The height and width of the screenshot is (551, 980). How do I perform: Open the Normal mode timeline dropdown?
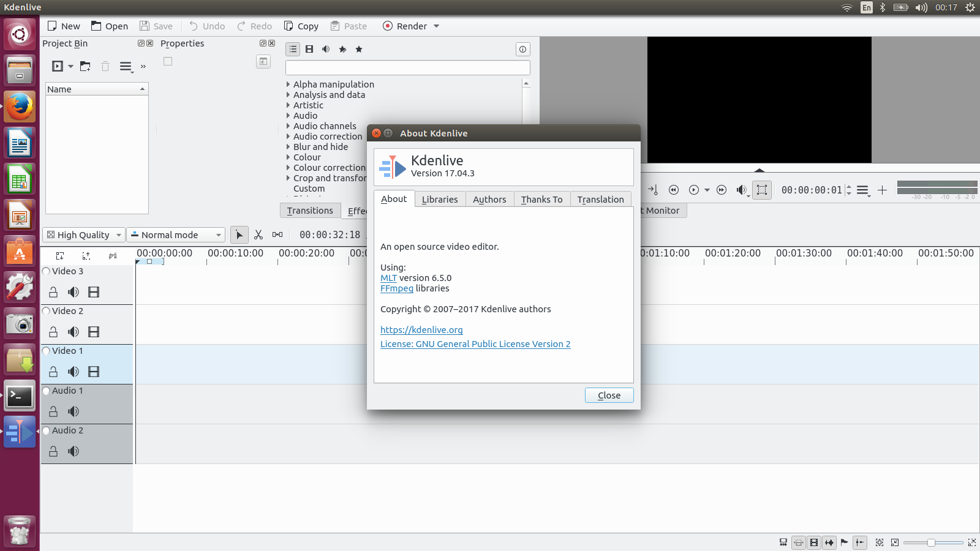pyautogui.click(x=176, y=235)
